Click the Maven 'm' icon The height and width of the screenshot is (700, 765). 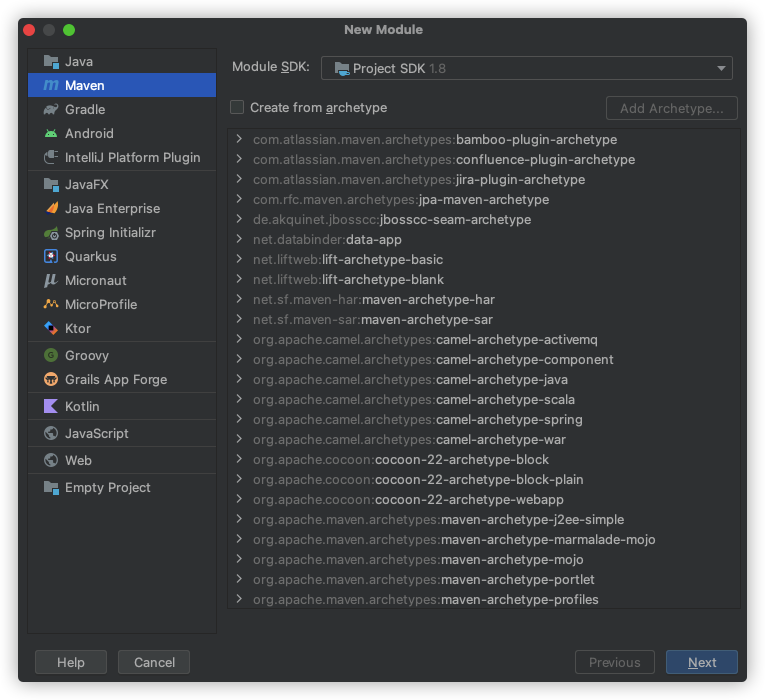[51, 85]
